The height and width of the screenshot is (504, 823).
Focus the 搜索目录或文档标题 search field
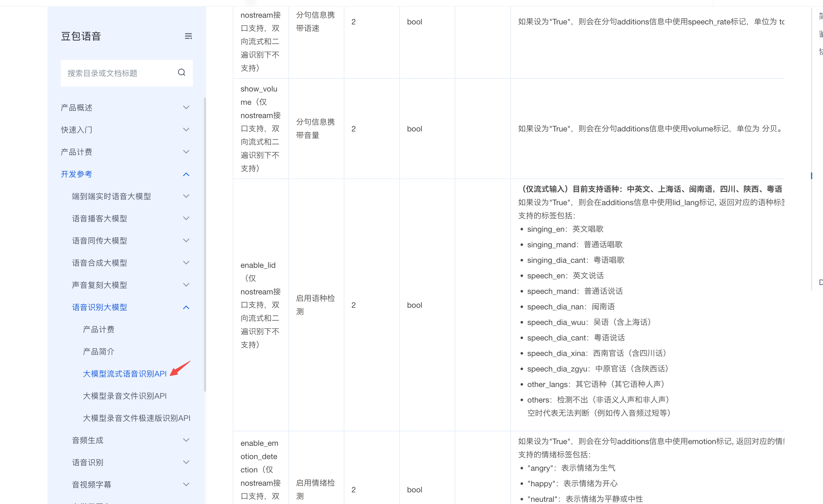tap(127, 73)
